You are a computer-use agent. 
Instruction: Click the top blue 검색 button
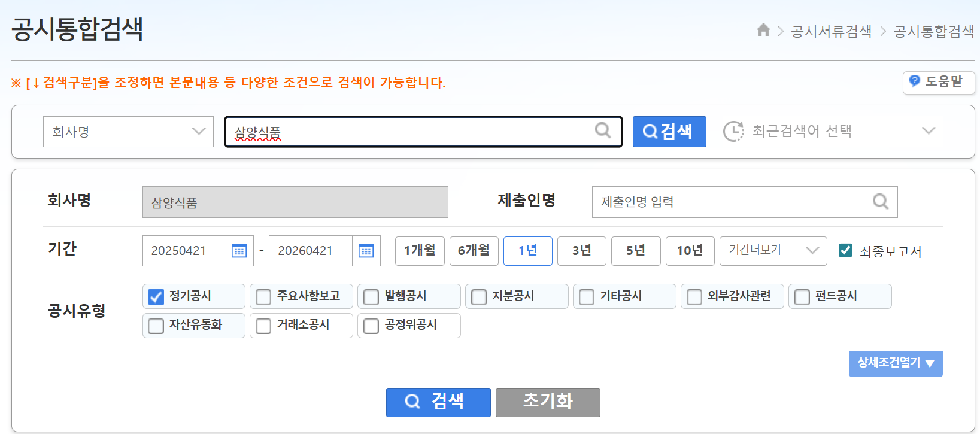[669, 132]
